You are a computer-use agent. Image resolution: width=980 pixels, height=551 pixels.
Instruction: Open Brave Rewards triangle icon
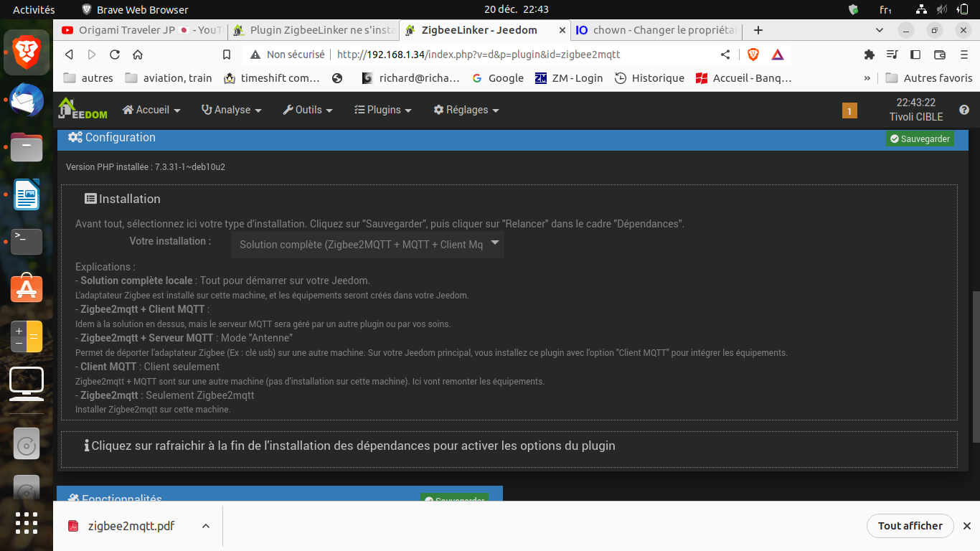click(778, 55)
